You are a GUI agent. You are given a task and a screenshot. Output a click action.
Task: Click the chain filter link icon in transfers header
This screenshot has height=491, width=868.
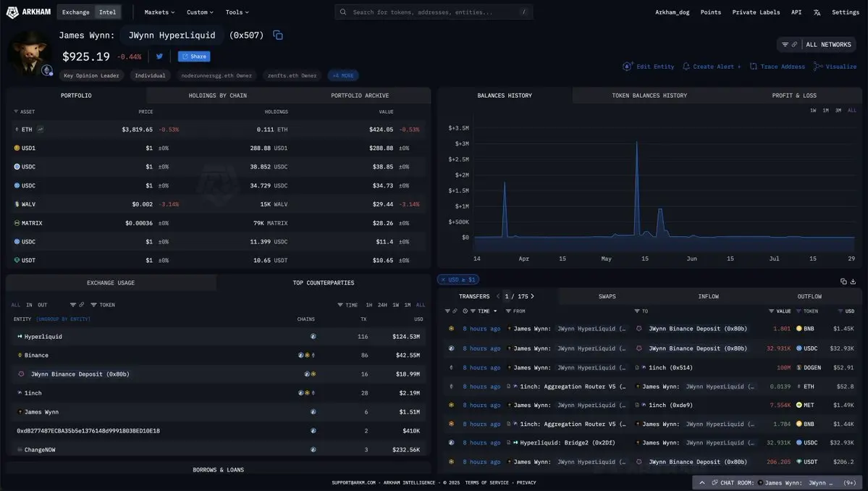click(x=455, y=311)
